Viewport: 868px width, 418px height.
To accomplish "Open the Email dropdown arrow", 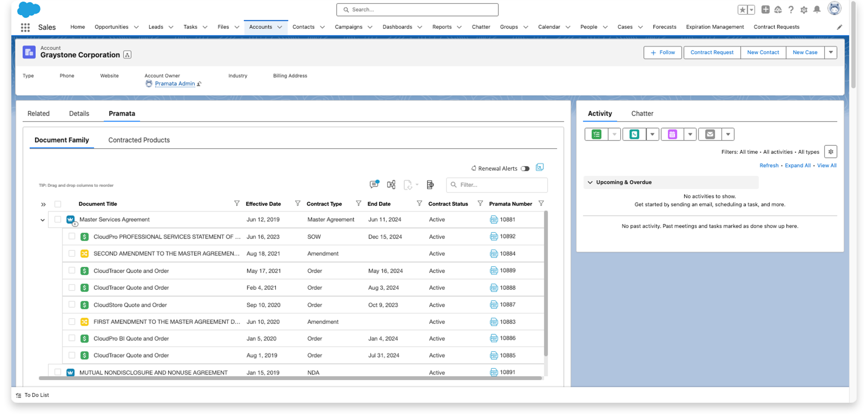I will [728, 134].
